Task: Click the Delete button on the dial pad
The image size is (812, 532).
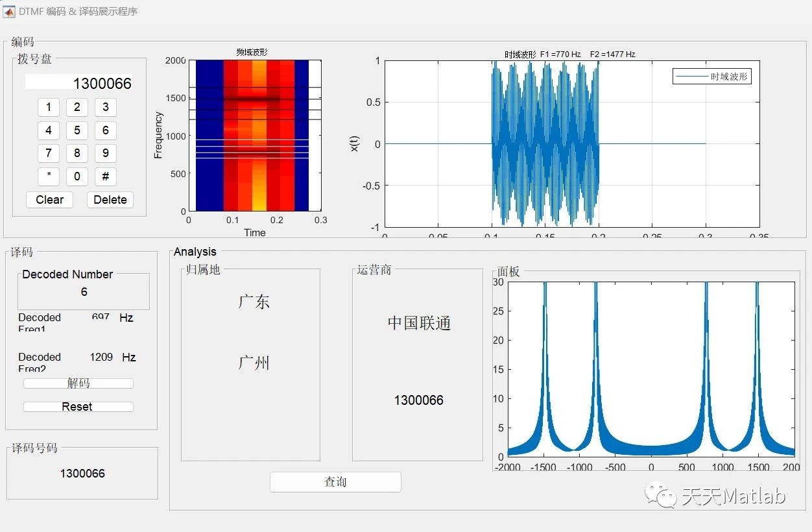Action: pyautogui.click(x=110, y=200)
